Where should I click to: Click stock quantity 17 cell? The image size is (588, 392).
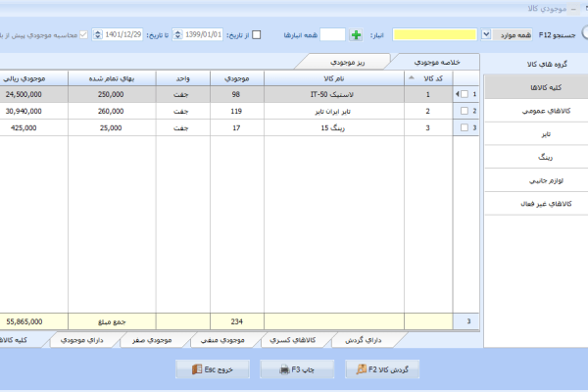(x=237, y=128)
